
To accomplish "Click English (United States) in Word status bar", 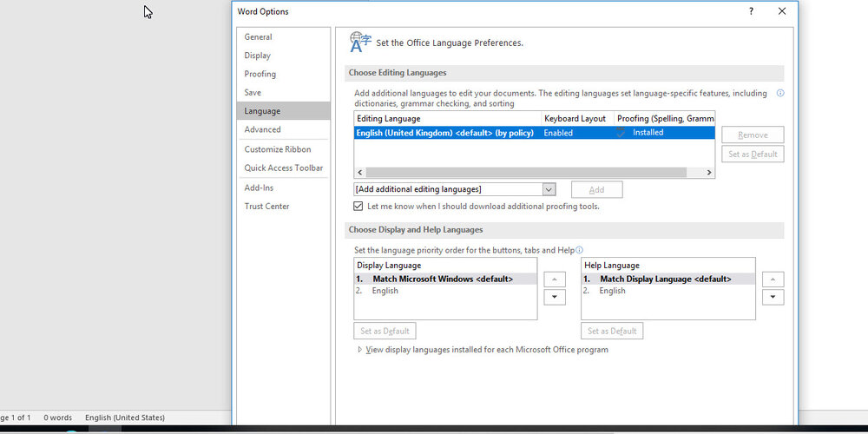I will [124, 418].
